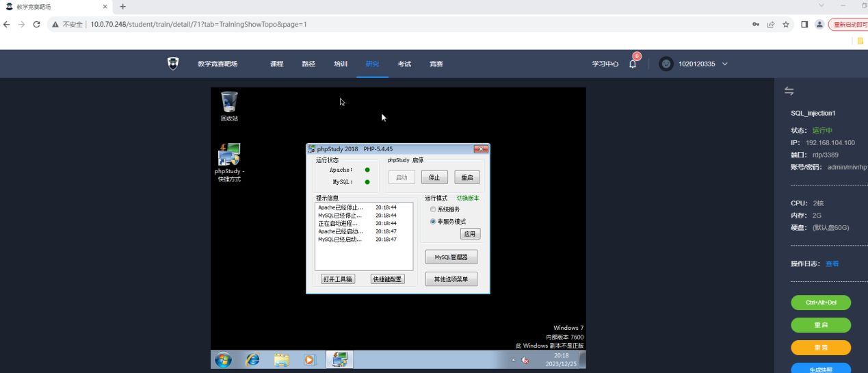Screen dimensions: 868x373
Task: Click the user avatar icon
Action: [x=666, y=64]
